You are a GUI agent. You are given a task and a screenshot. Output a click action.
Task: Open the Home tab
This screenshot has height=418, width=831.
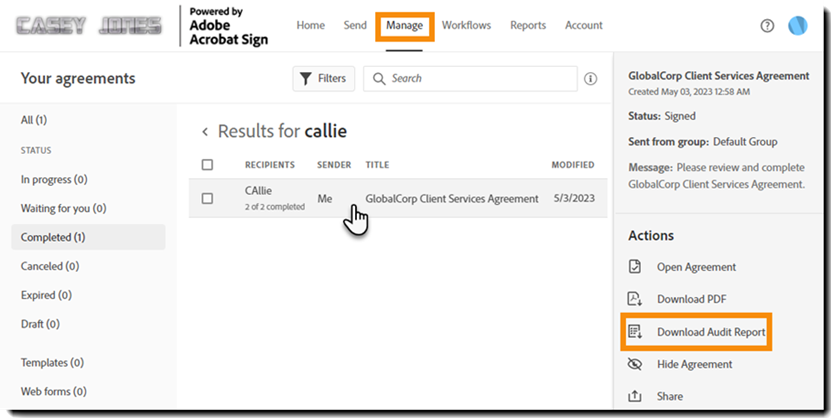311,25
